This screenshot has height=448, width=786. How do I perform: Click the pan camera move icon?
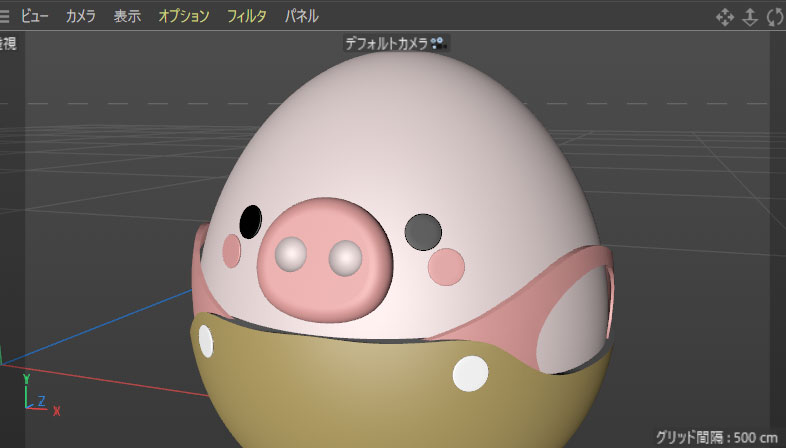[x=724, y=17]
